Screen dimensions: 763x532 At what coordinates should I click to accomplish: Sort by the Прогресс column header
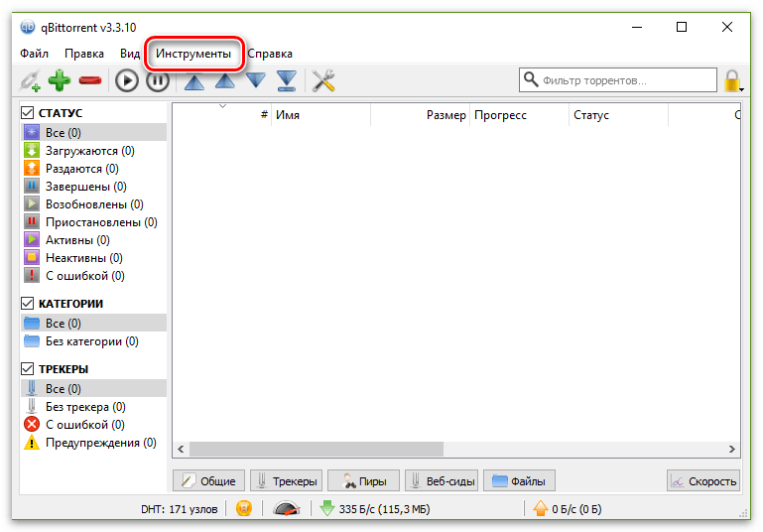[x=519, y=115]
